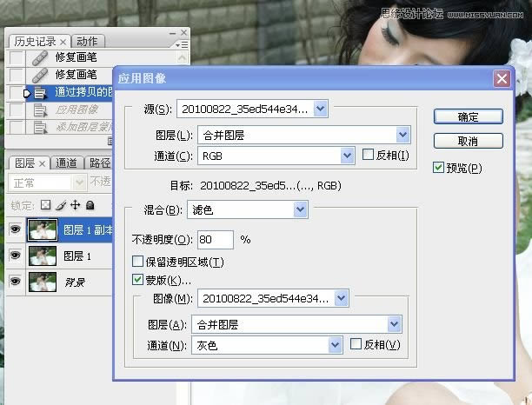
Task: Click lock position move icon
Action: pos(75,205)
